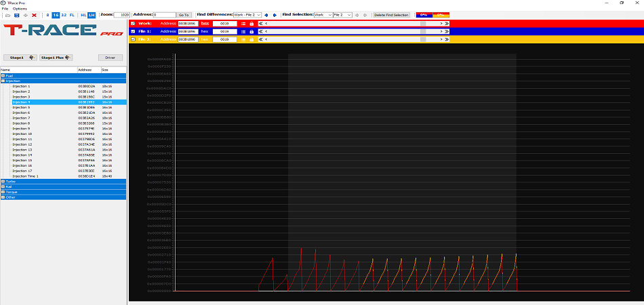Image resolution: width=644 pixels, height=305 pixels.
Task: Open the Find Differences dropdown
Action: click(x=247, y=14)
